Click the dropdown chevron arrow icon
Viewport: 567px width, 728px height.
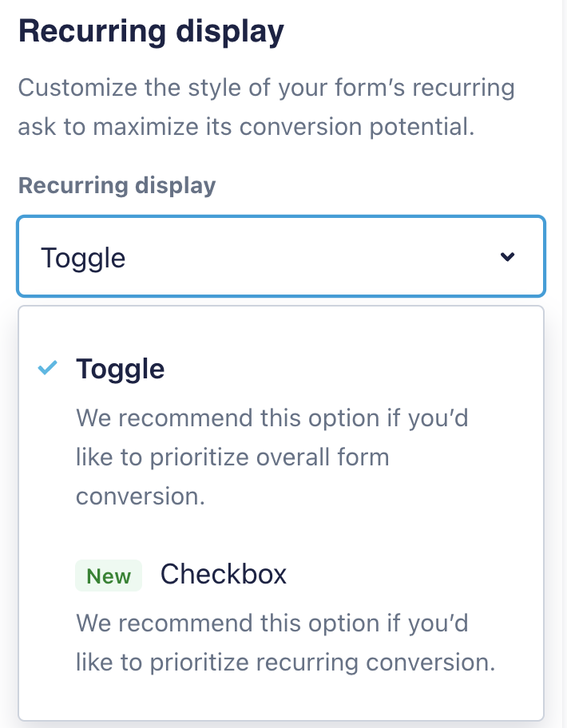point(507,257)
